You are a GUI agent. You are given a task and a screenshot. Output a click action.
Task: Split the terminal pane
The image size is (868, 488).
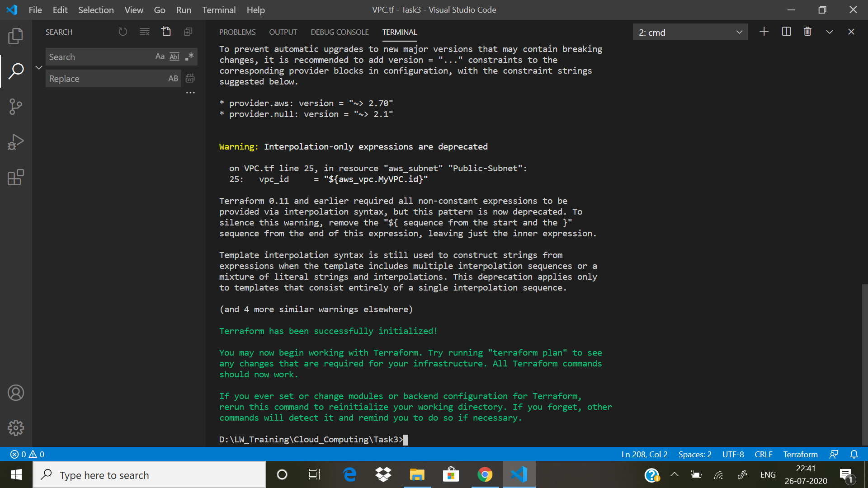[x=786, y=32]
